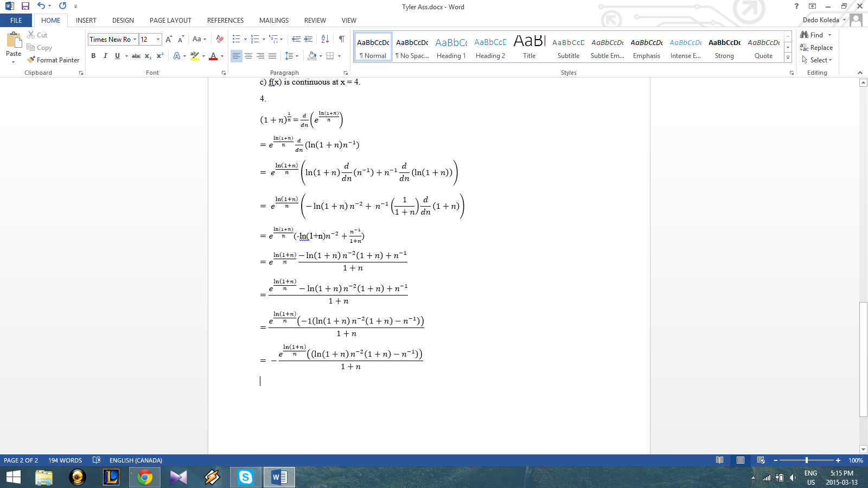Switch to the REFERENCES tab
Image resolution: width=868 pixels, height=488 pixels.
click(226, 21)
